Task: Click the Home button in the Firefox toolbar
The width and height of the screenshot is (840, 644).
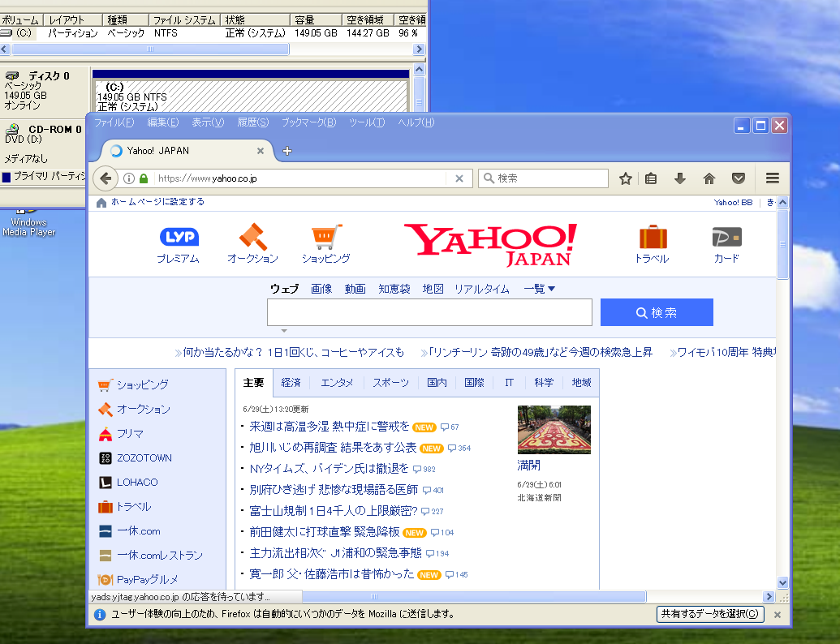Action: (x=709, y=178)
